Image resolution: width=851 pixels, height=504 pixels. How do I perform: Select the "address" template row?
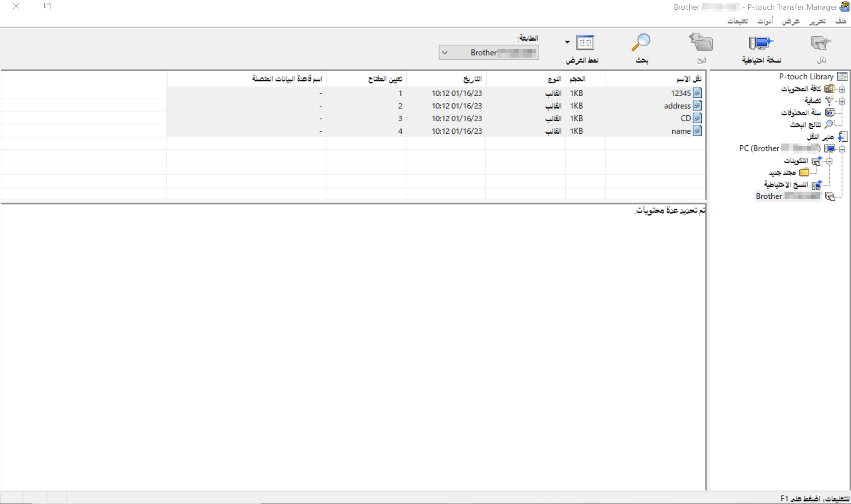pyautogui.click(x=677, y=106)
